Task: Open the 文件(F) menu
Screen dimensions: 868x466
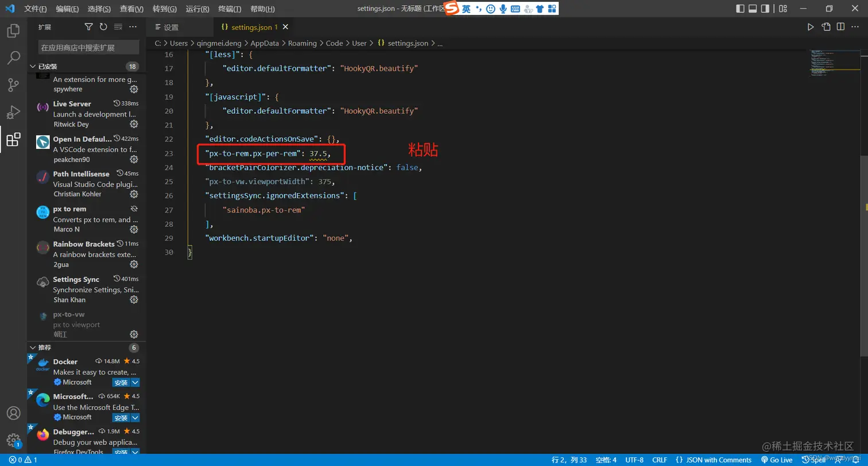Action: click(x=36, y=9)
